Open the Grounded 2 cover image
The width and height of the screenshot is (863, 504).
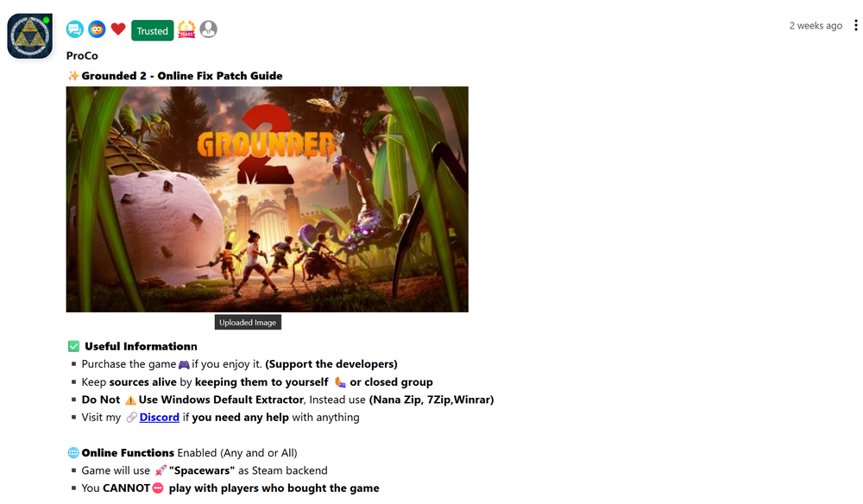coord(267,199)
